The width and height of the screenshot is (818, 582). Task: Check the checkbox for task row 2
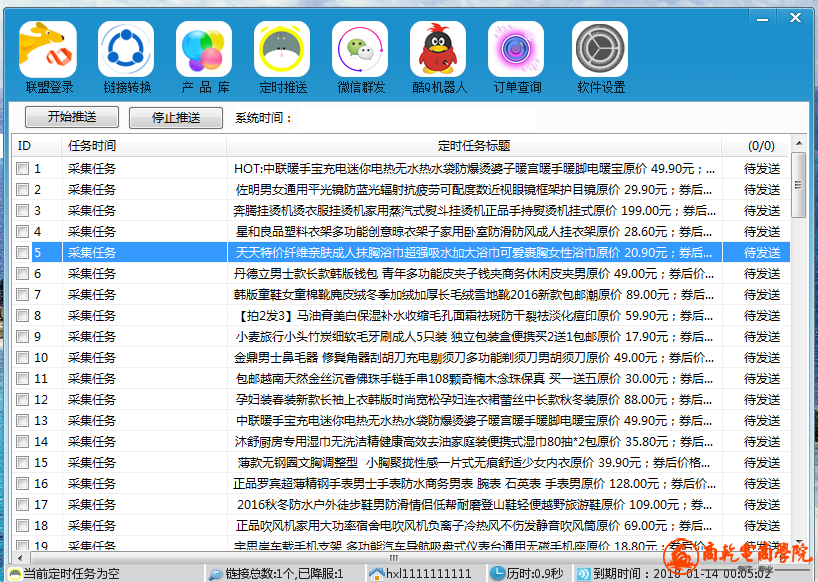[22, 189]
